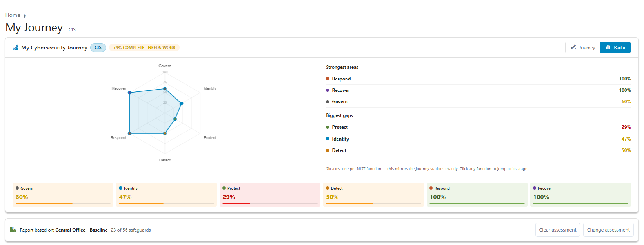This screenshot has width=644, height=245.
Task: Open the Govern 60% score card
Action: coord(63,194)
